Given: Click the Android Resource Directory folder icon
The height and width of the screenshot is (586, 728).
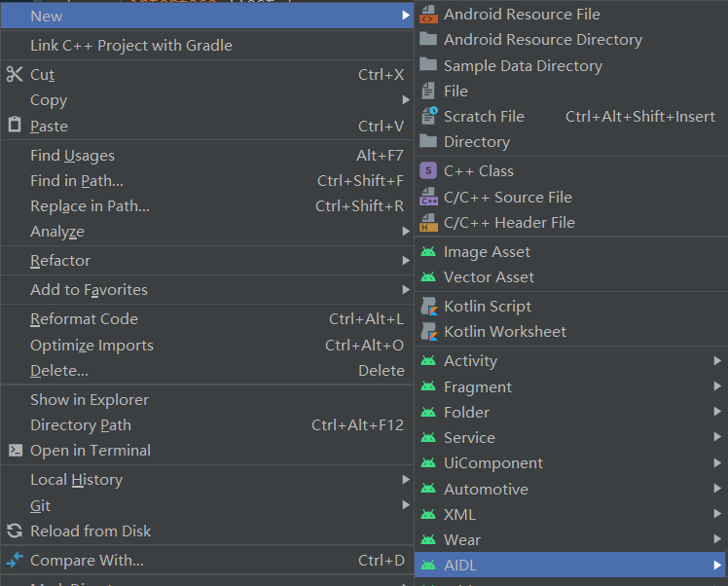Looking at the screenshot, I should click(428, 39).
